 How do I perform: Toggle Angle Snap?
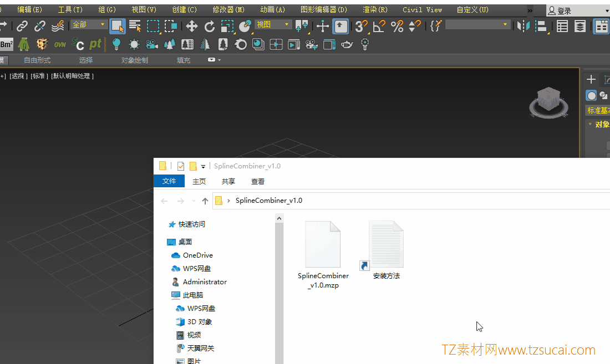(x=379, y=26)
